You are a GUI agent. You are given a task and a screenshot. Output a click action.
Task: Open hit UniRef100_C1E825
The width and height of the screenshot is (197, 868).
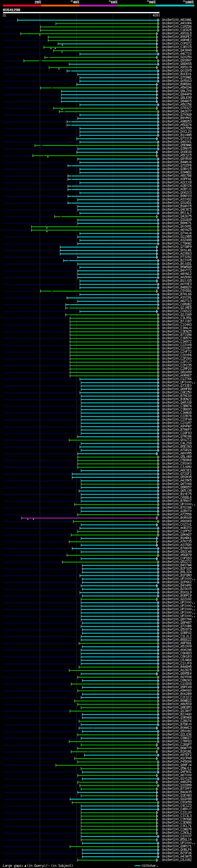tap(177, 30)
